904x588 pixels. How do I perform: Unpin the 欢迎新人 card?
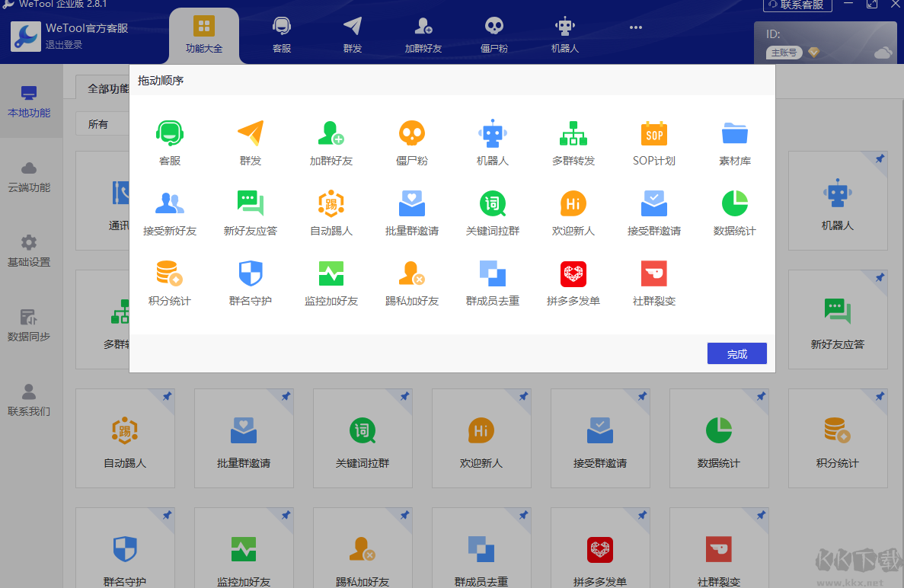point(522,397)
